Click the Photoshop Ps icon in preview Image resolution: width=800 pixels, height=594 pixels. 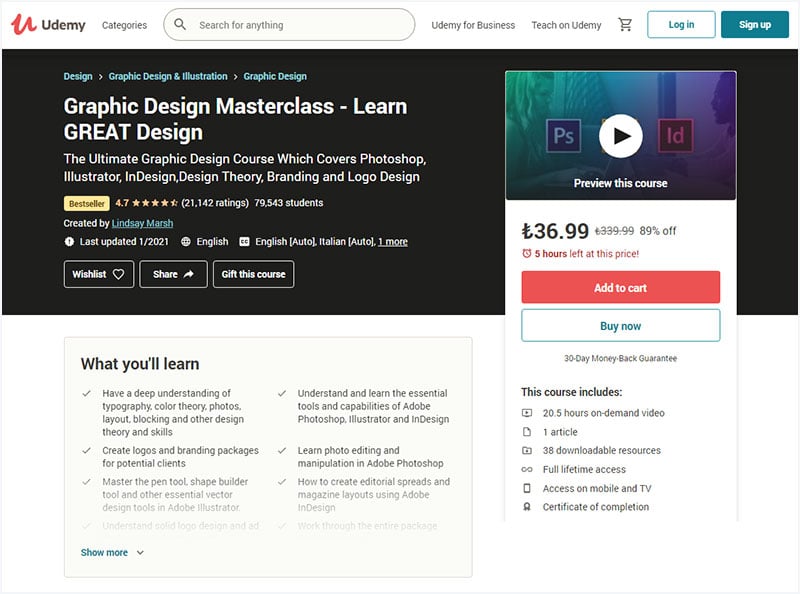tap(563, 136)
